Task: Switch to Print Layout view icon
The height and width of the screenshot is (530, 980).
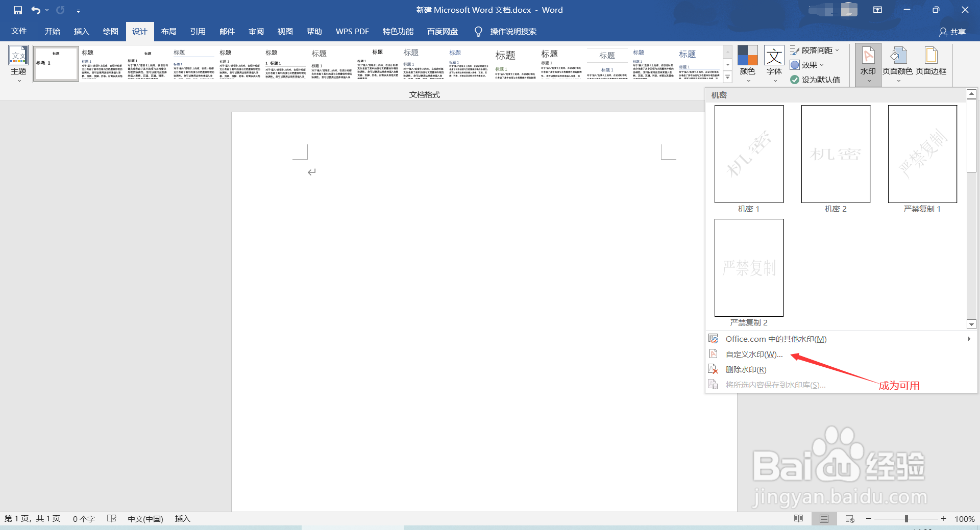Action: 824,519
